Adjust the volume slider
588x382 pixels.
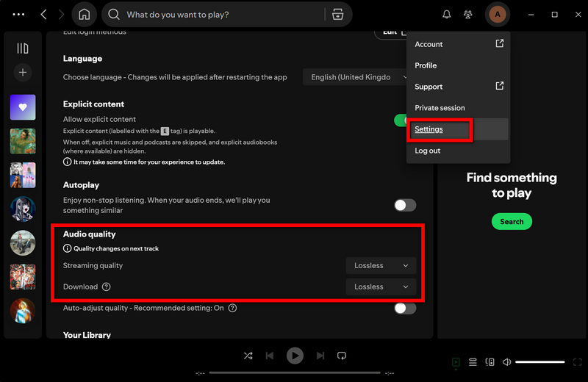coord(539,362)
